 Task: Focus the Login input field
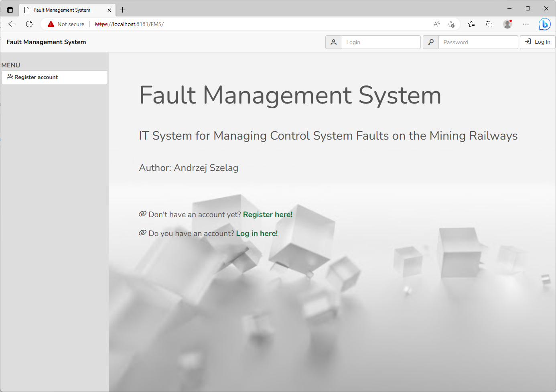(x=381, y=42)
